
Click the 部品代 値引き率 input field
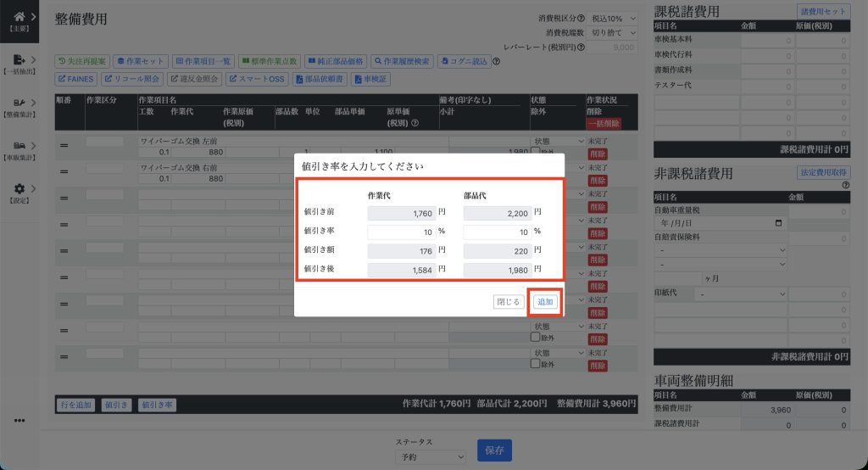point(497,232)
